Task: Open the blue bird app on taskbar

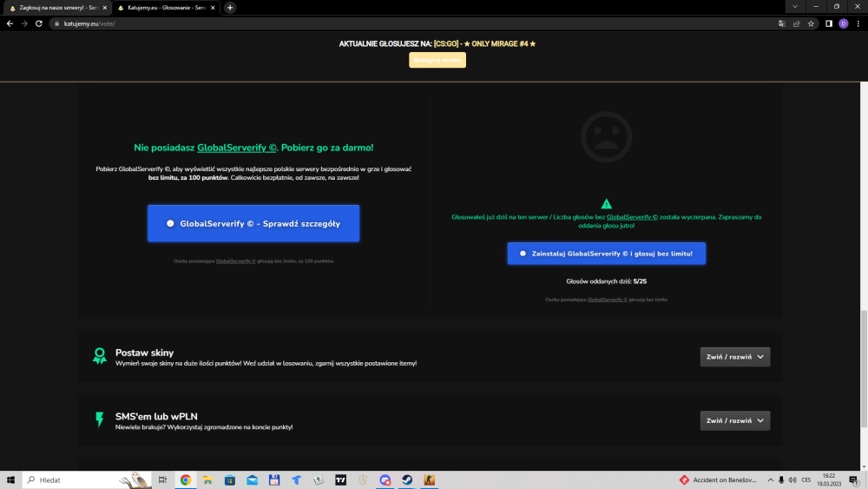Action: click(297, 480)
